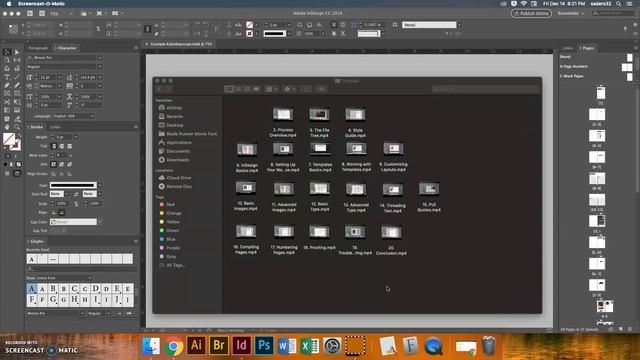Open the leading value dropdown
This screenshot has width=640, height=360.
point(100,77)
